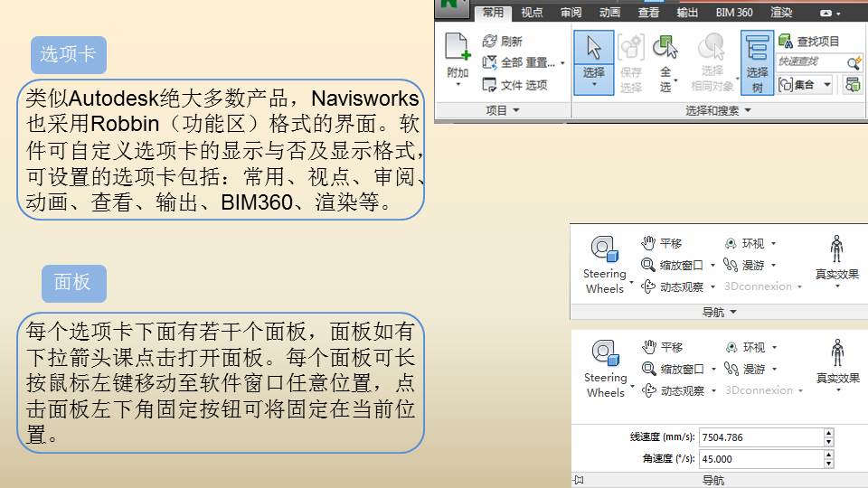Click Steering Wheels in expanded 导航 panel

point(606,369)
